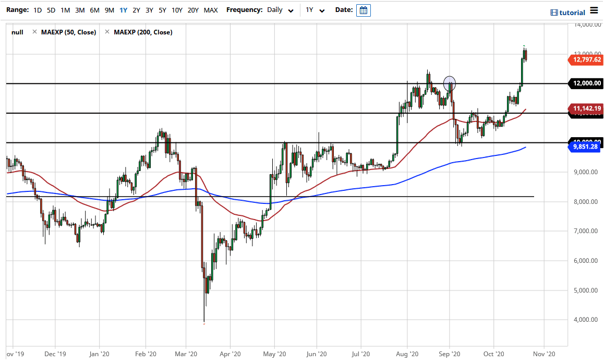
Task: Click the Sep '20 axis label
Action: click(450, 354)
